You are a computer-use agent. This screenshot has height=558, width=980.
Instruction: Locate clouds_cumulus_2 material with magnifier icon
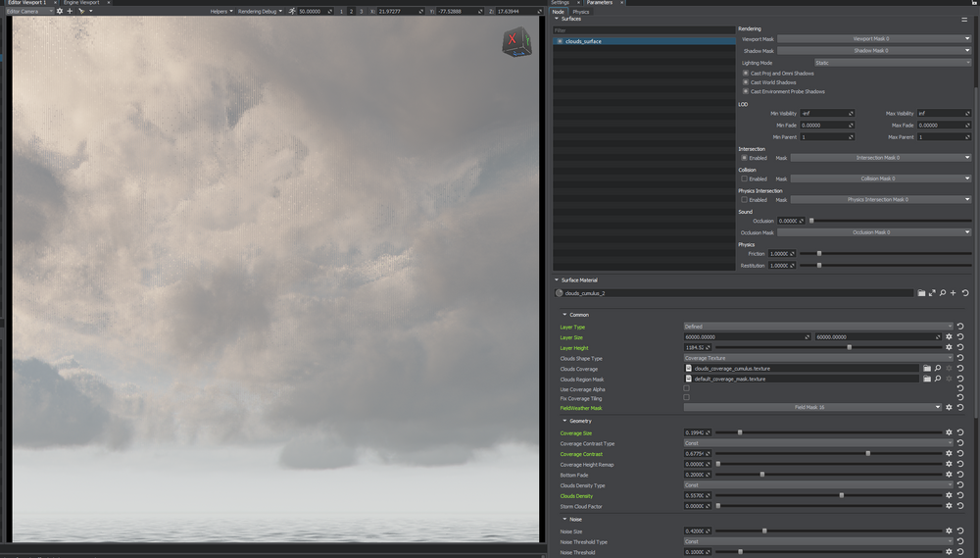pyautogui.click(x=943, y=293)
